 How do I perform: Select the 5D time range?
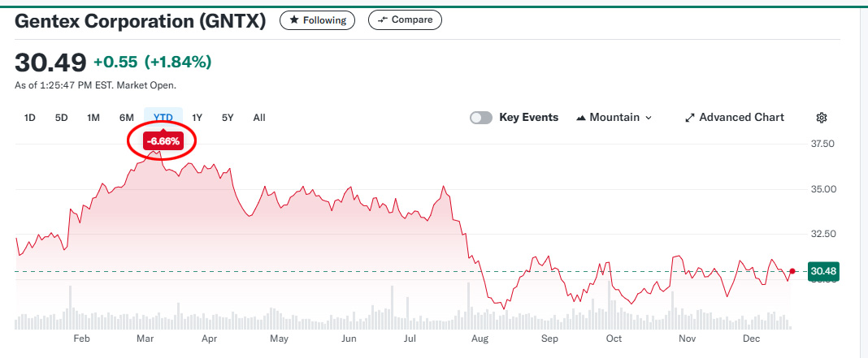point(62,118)
